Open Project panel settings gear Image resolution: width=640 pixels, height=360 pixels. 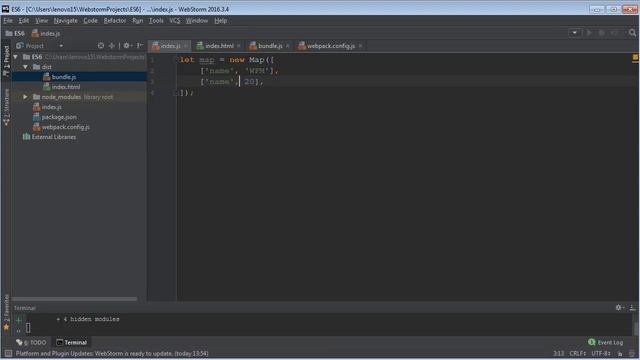point(127,46)
